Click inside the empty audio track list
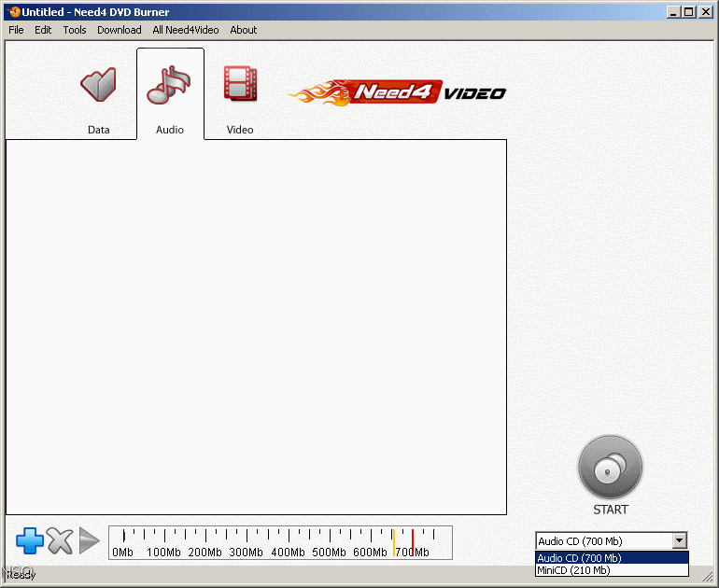719x588 pixels. coord(256,327)
